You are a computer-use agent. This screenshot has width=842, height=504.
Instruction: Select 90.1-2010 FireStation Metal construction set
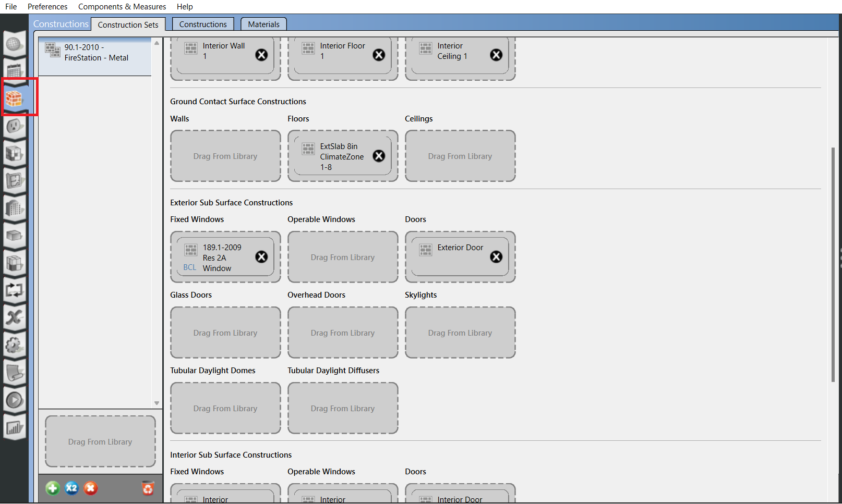95,56
